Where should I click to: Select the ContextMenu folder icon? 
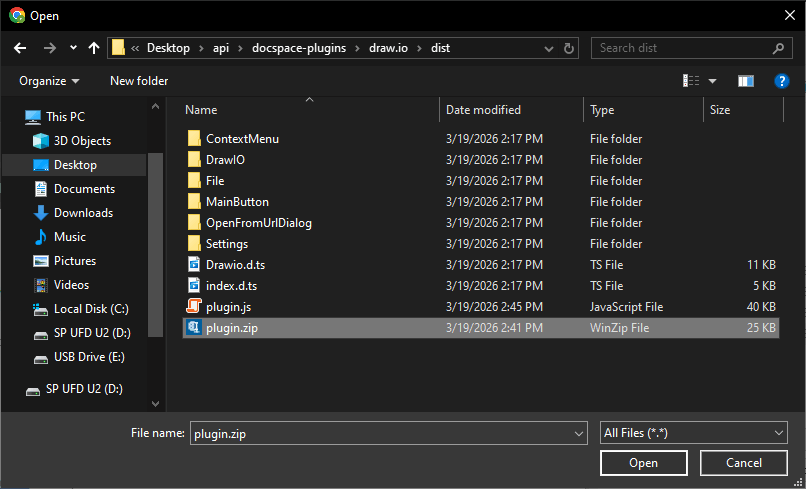194,138
